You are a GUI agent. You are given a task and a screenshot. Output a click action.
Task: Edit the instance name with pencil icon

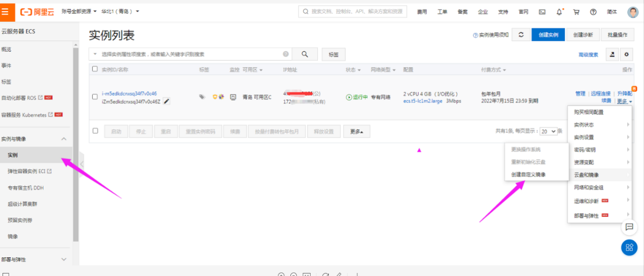click(166, 101)
